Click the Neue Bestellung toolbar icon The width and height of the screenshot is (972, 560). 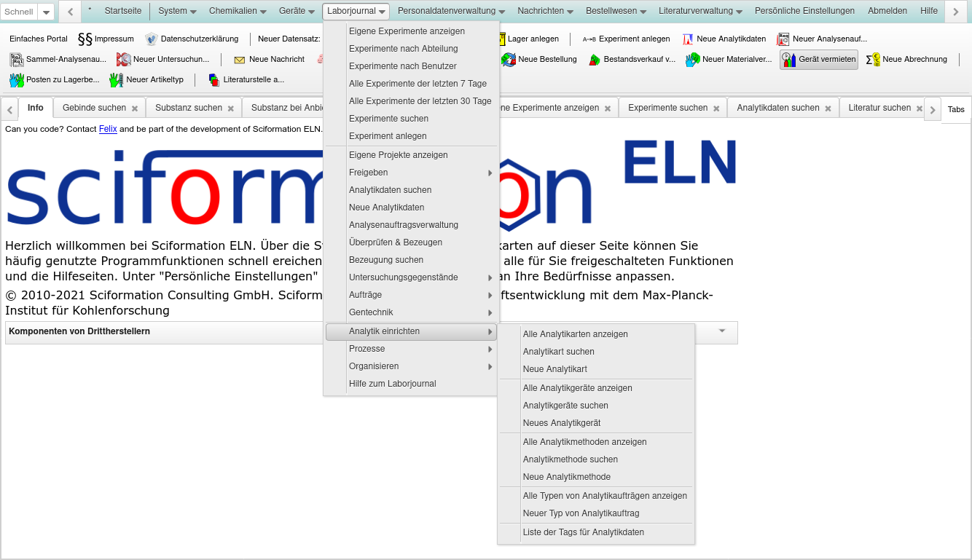click(x=508, y=60)
